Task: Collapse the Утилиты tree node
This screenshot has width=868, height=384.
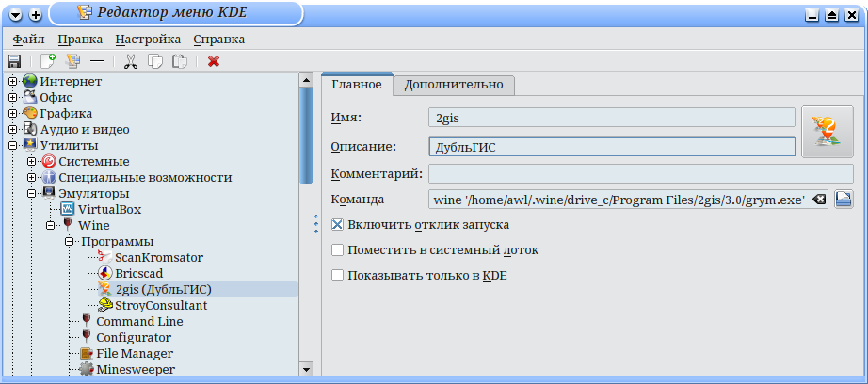Action: coord(13,146)
